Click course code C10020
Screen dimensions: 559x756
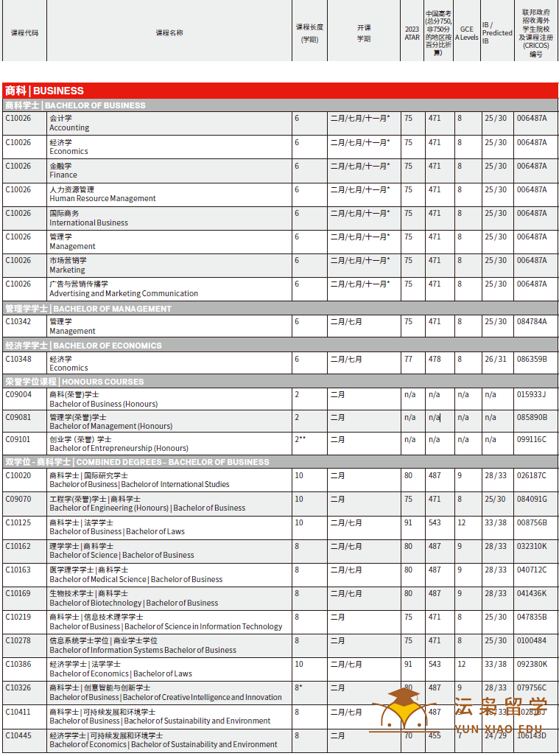tap(18, 475)
